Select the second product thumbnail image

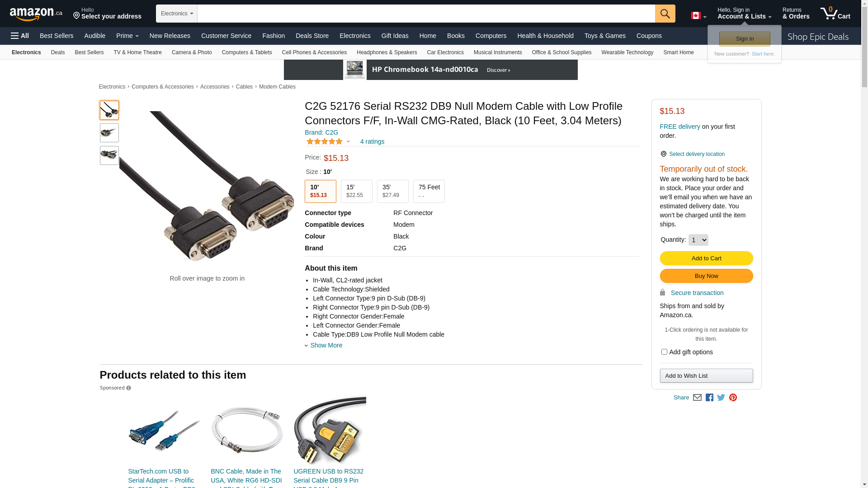click(109, 133)
